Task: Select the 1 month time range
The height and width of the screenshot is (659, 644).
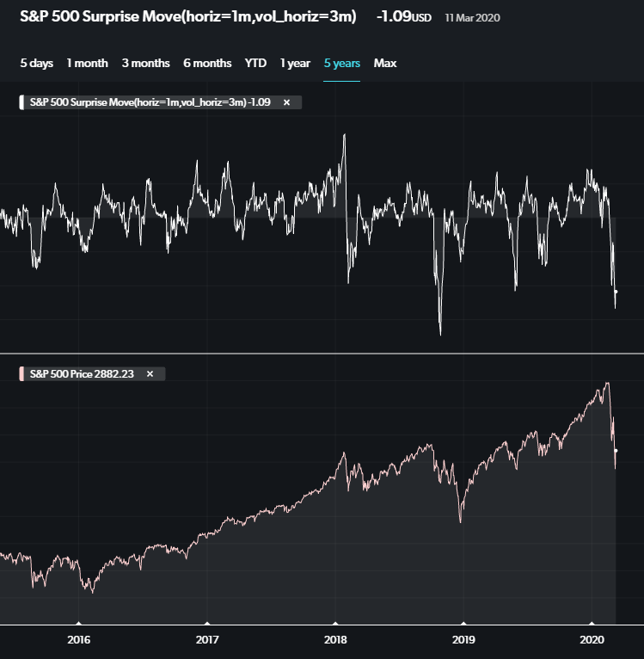Action: (x=87, y=63)
